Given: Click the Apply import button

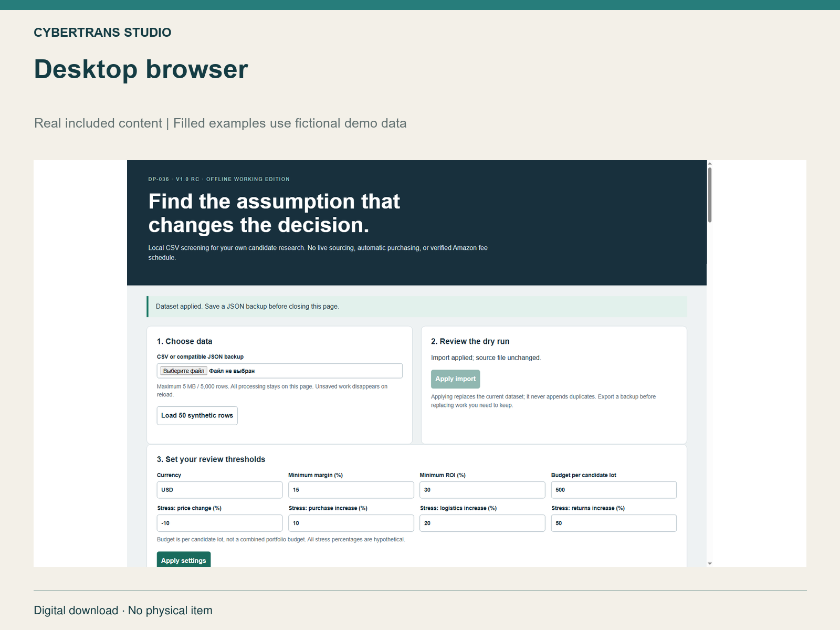Looking at the screenshot, I should [455, 379].
